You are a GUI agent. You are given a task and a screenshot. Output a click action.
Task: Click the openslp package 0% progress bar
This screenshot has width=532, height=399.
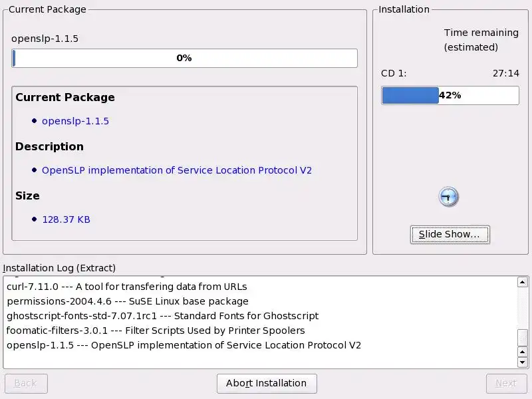tap(184, 59)
